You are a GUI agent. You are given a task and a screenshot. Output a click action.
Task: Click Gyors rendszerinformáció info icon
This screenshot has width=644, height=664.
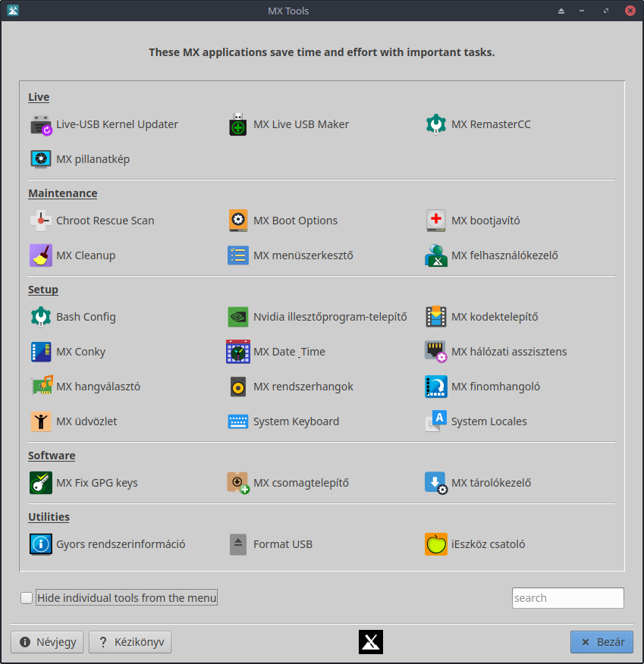pyautogui.click(x=41, y=544)
